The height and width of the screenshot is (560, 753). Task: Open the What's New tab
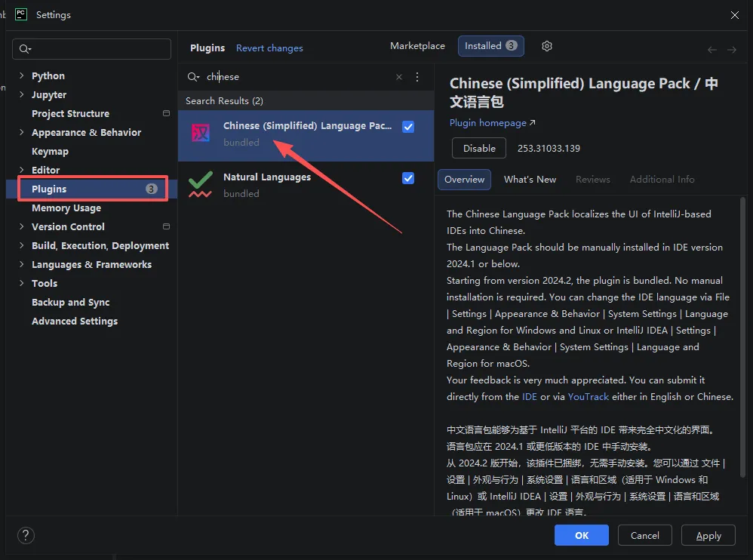[x=530, y=179]
